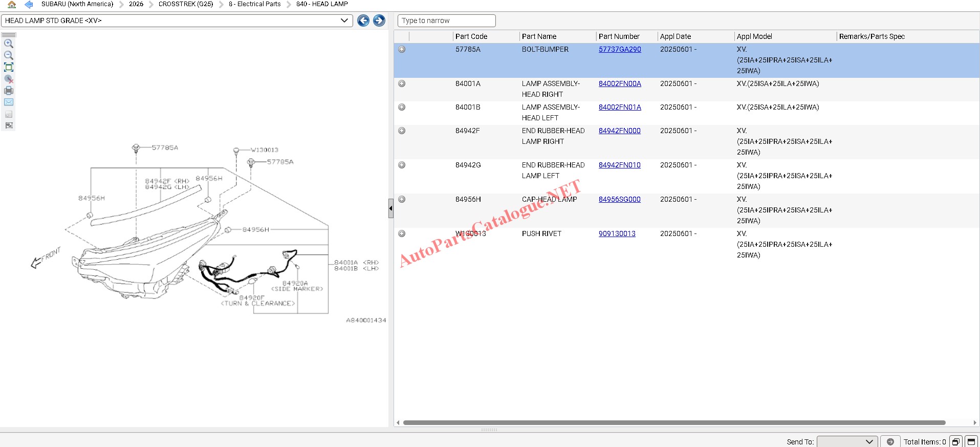Add BOLT-BUMPER 57785A row to list
The height and width of the screenshot is (447, 980).
(x=402, y=50)
